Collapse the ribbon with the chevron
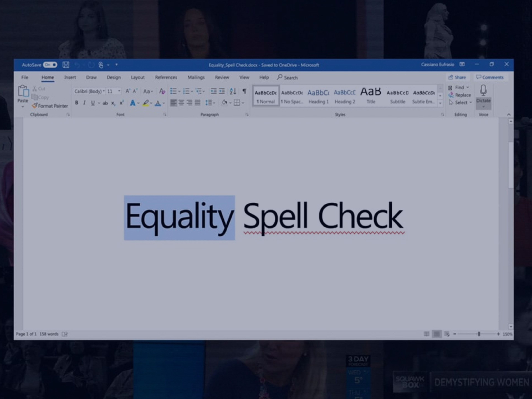Viewport: 532px width, 399px height. [x=509, y=114]
